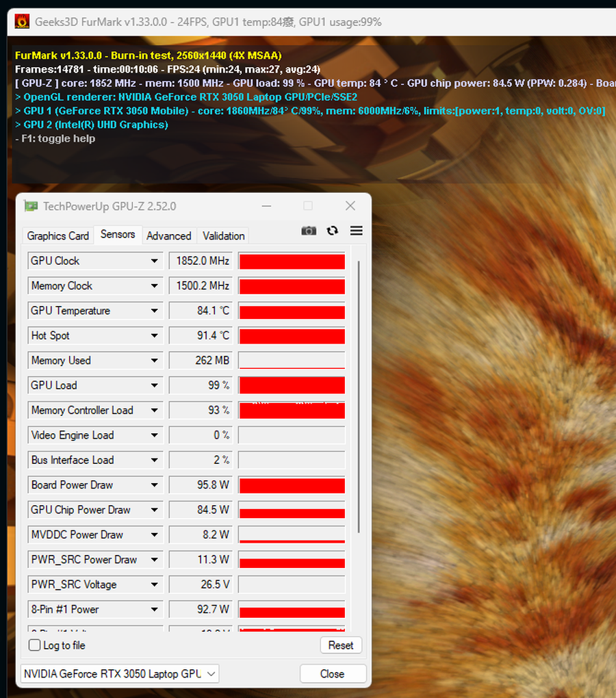Image resolution: width=616 pixels, height=698 pixels.
Task: Click the GPU-Z refresh icon
Action: 333,231
